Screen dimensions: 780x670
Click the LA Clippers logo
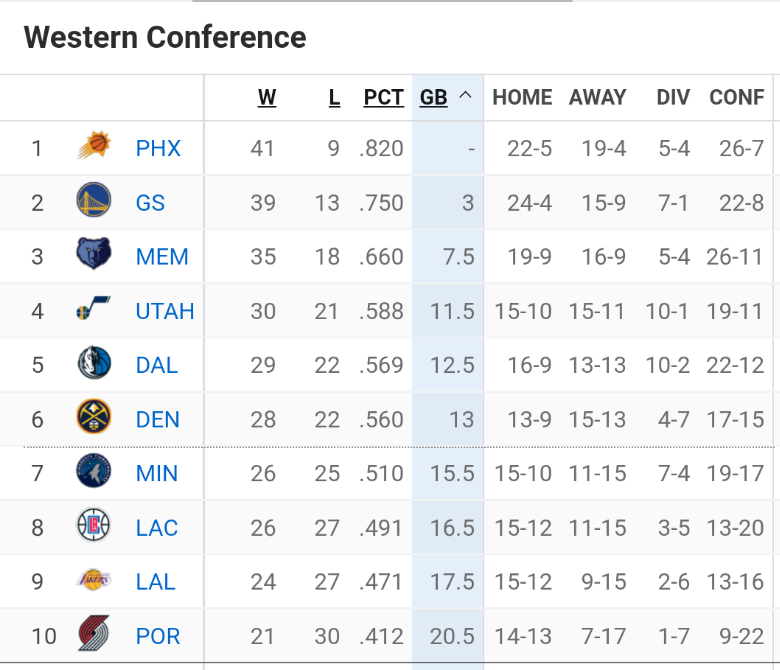(x=94, y=527)
